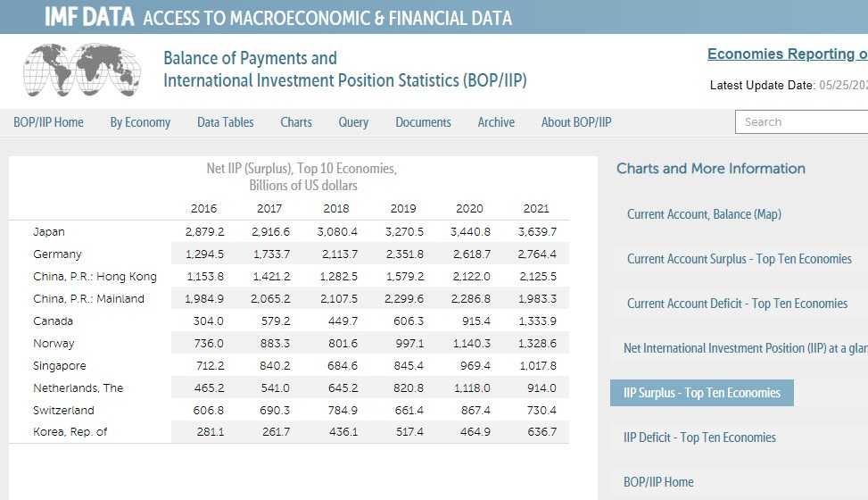Screen dimensions: 868x500
Task: Click into the Search input field
Action: (x=801, y=122)
